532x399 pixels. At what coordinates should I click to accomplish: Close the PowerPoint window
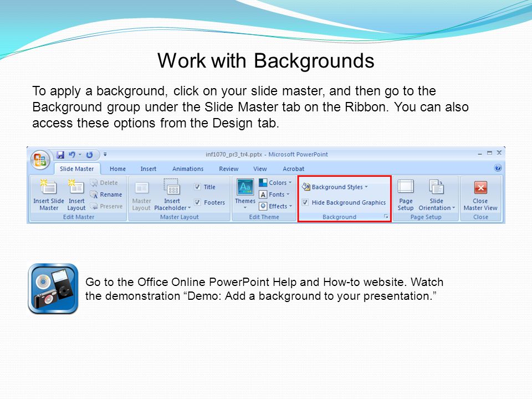(x=499, y=153)
